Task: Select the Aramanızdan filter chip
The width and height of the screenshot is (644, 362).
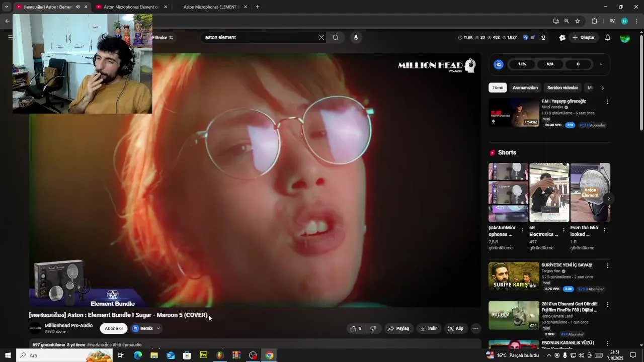Action: tap(525, 88)
